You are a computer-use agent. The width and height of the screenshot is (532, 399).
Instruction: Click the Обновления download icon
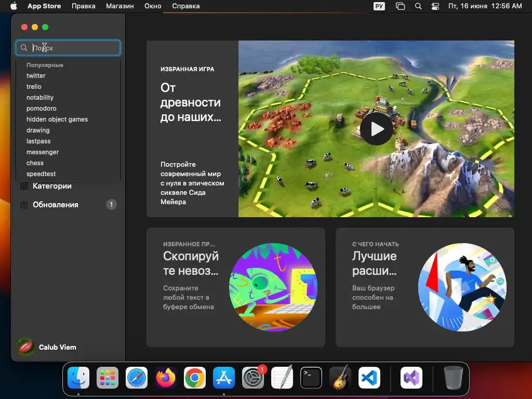[x=24, y=205]
